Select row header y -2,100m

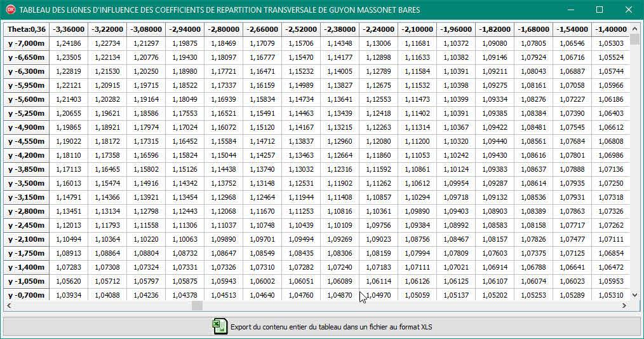point(27,239)
